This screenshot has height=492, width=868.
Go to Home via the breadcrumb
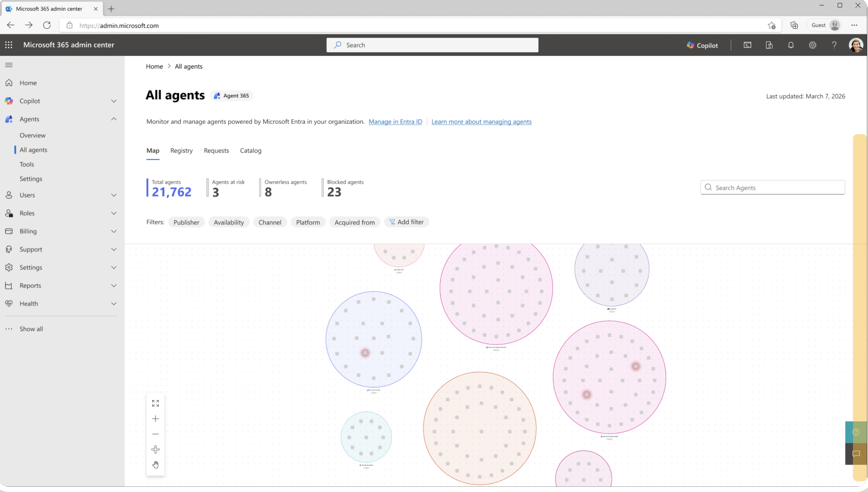point(154,66)
